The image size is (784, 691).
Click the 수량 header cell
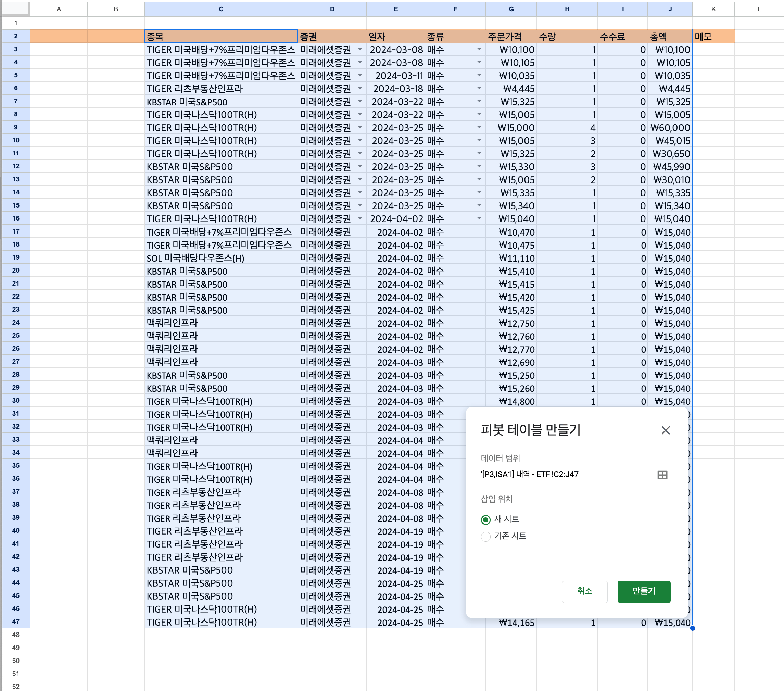(567, 36)
